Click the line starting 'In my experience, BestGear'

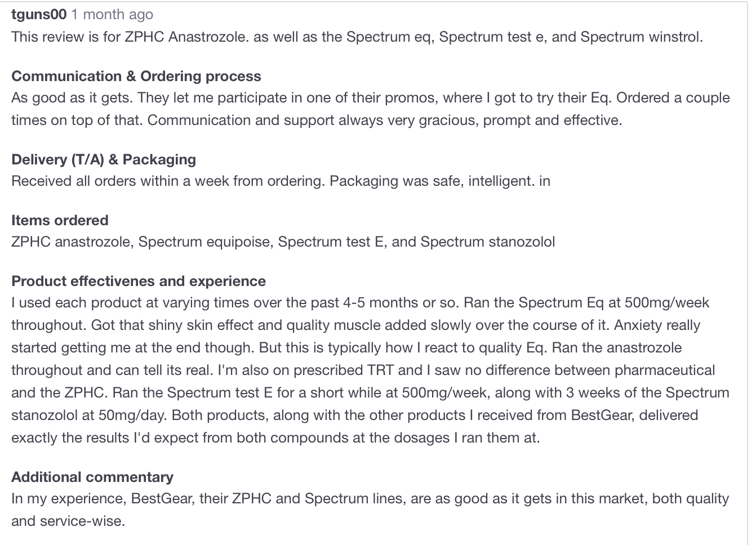click(370, 499)
